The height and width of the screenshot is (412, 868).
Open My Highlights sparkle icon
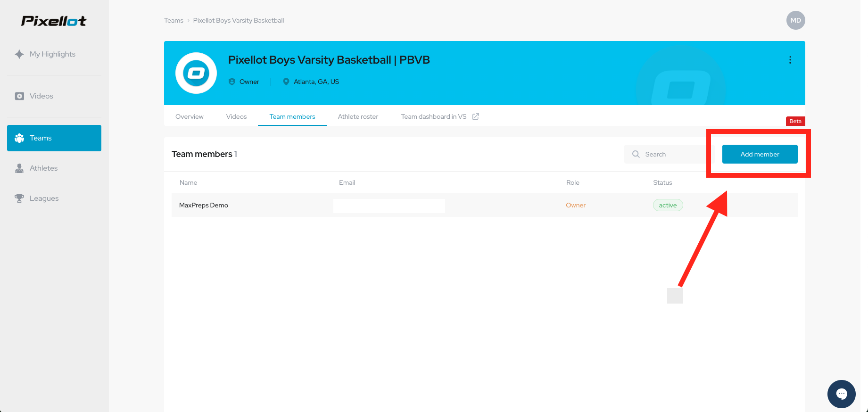19,54
